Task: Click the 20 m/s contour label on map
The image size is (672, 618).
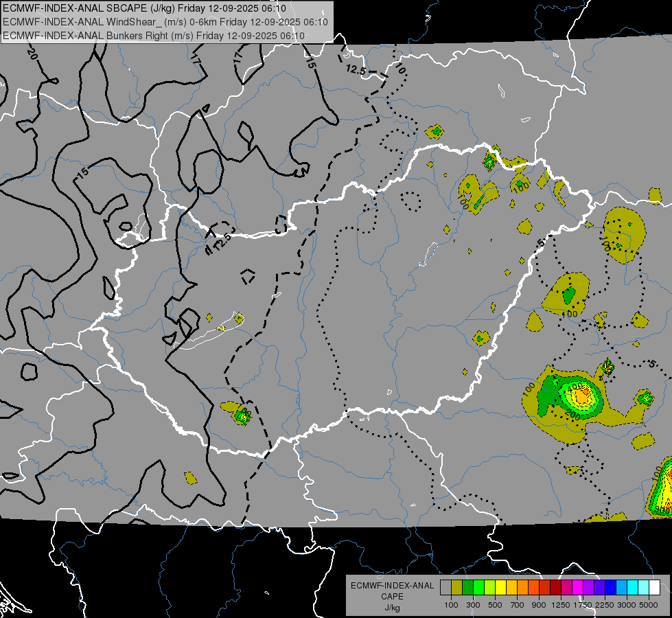Action: (x=32, y=54)
